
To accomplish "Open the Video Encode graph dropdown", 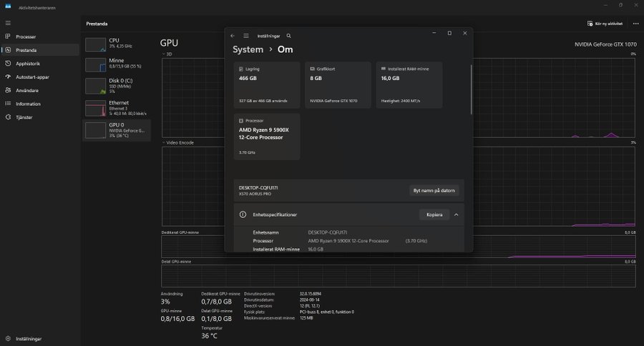I will pyautogui.click(x=175, y=142).
